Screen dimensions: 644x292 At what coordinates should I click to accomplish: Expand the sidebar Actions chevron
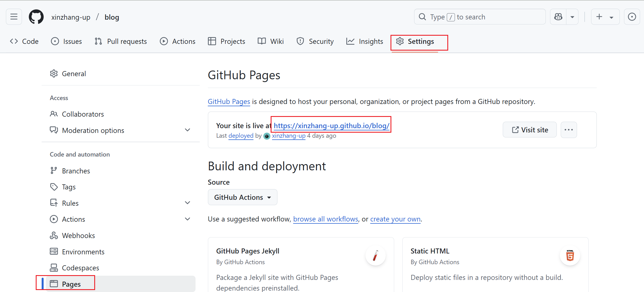click(188, 219)
